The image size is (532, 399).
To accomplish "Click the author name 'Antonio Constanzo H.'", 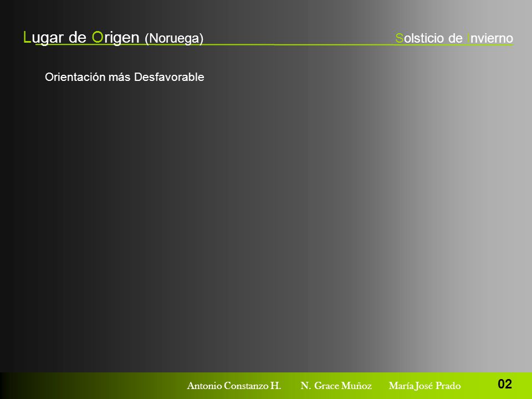I will pos(234,386).
